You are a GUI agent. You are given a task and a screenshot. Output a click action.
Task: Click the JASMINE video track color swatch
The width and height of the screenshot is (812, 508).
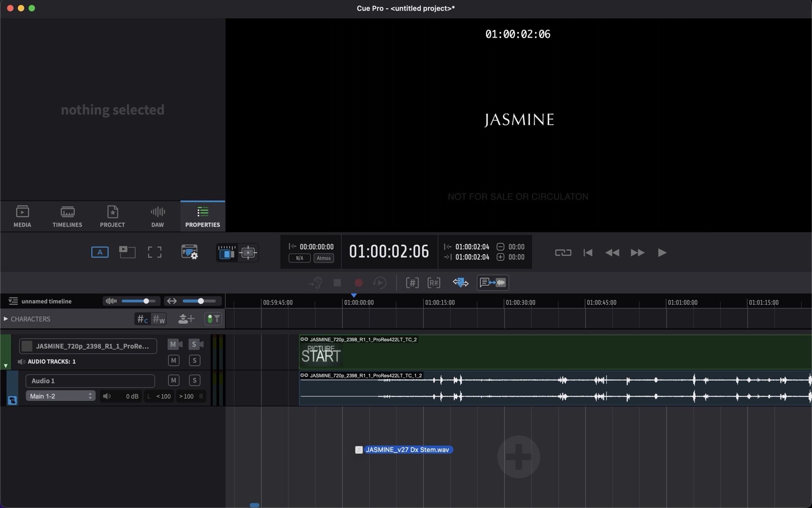click(x=27, y=346)
